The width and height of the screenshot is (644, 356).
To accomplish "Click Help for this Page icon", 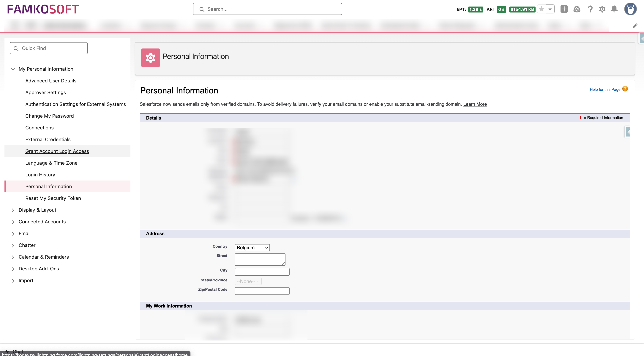I will (x=625, y=89).
